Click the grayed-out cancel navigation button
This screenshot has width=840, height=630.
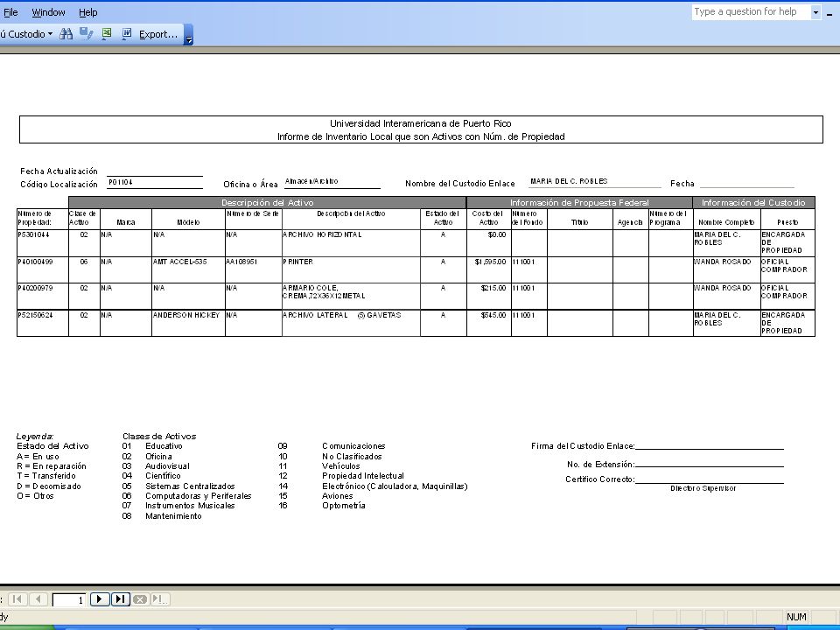pos(140,598)
